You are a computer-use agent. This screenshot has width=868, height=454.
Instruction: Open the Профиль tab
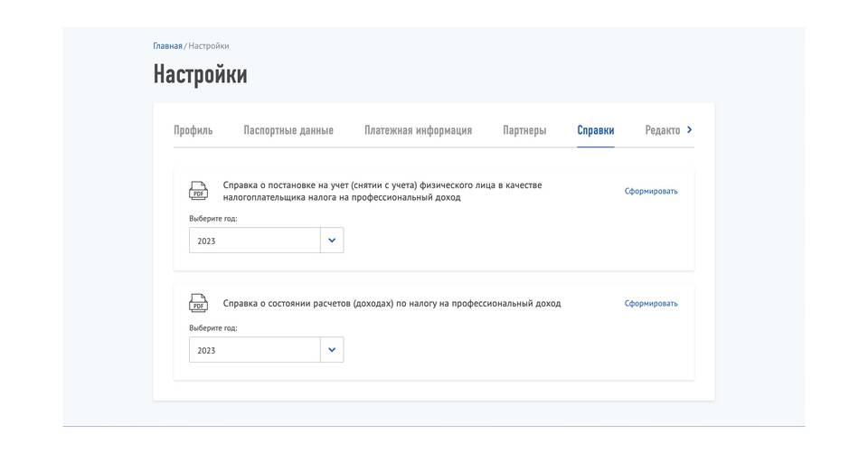click(x=193, y=130)
